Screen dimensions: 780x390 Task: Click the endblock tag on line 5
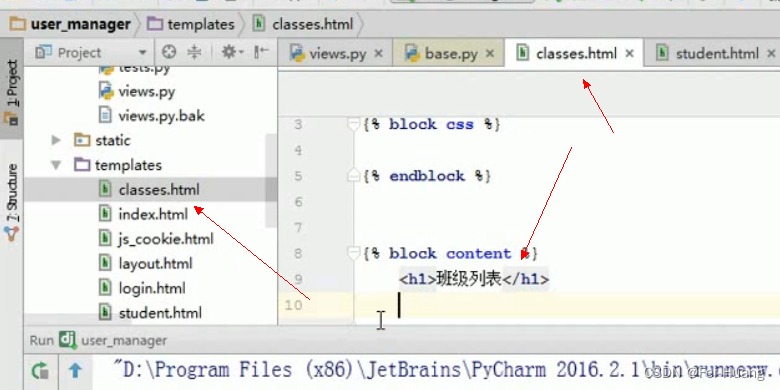(427, 176)
